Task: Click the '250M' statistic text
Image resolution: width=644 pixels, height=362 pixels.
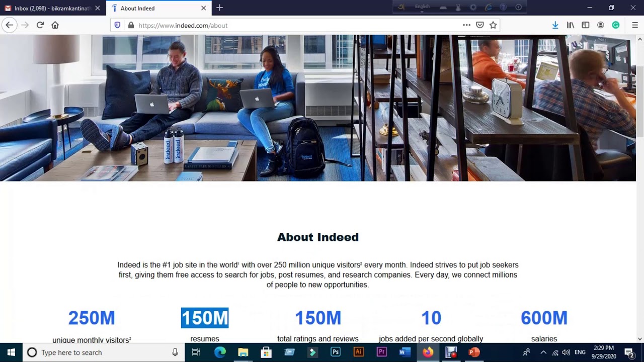Action: 92,318
